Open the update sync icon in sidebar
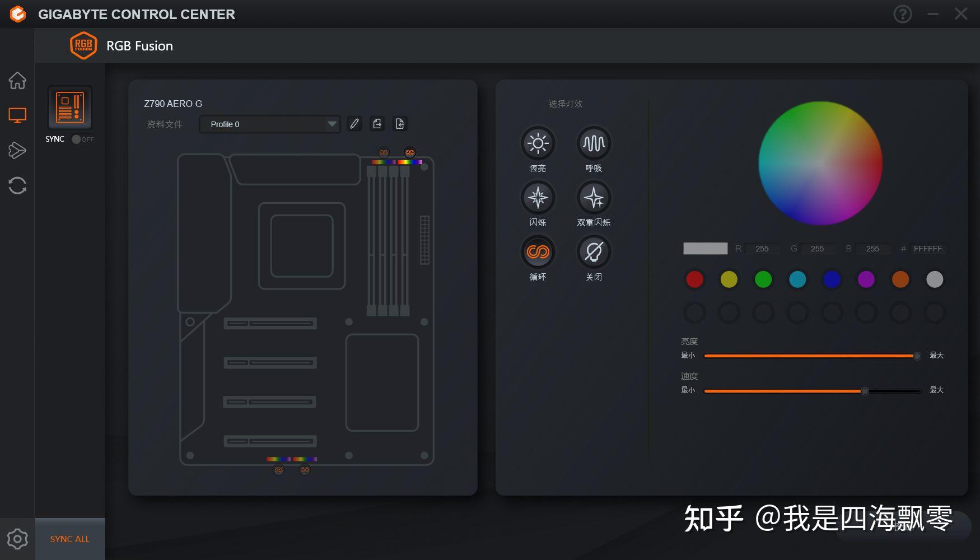The width and height of the screenshot is (980, 560). click(17, 185)
